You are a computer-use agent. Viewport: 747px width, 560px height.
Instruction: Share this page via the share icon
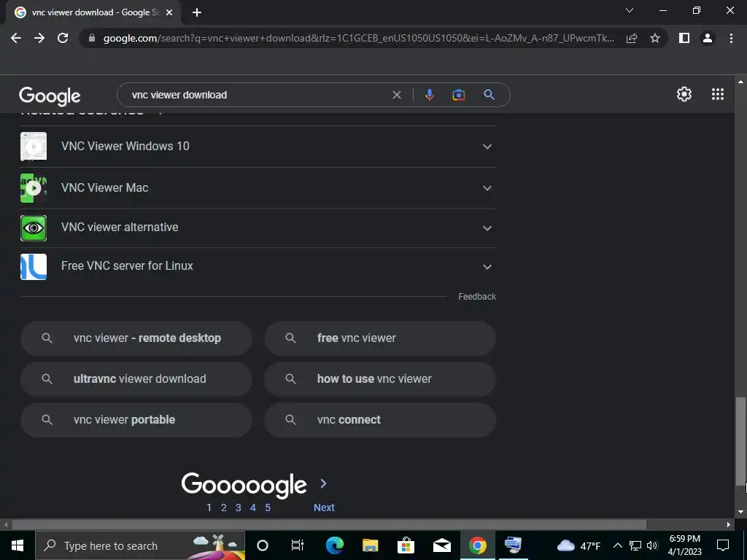(632, 38)
